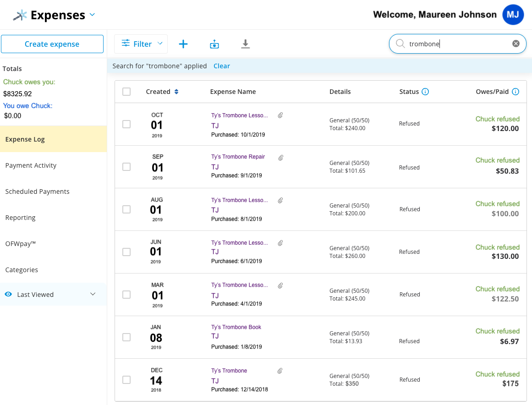Open the Filter dropdown arrow
The height and width of the screenshot is (405, 532).
point(160,44)
